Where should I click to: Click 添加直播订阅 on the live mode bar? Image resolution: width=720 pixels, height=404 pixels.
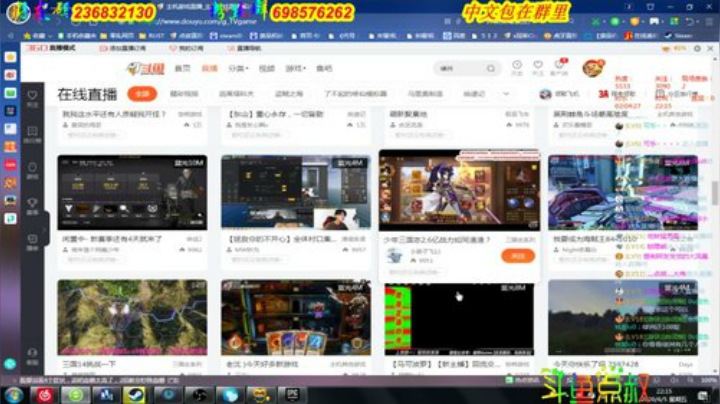point(122,48)
